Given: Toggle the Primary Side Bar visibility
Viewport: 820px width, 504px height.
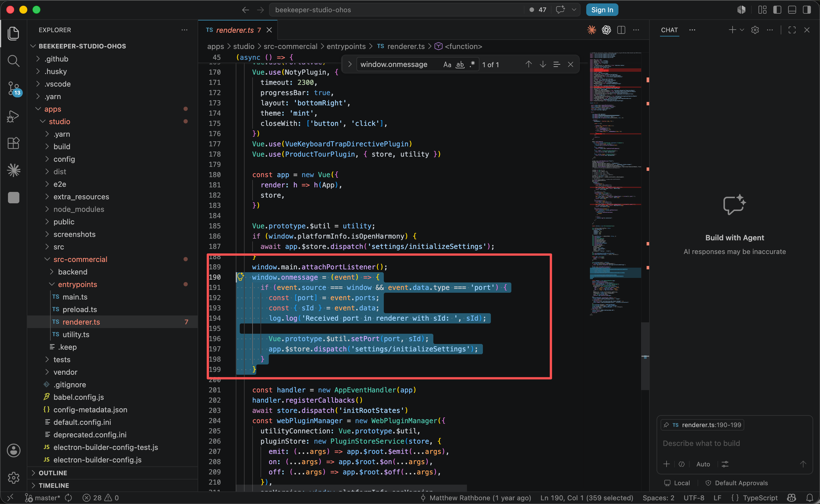Looking at the screenshot, I should [777, 10].
